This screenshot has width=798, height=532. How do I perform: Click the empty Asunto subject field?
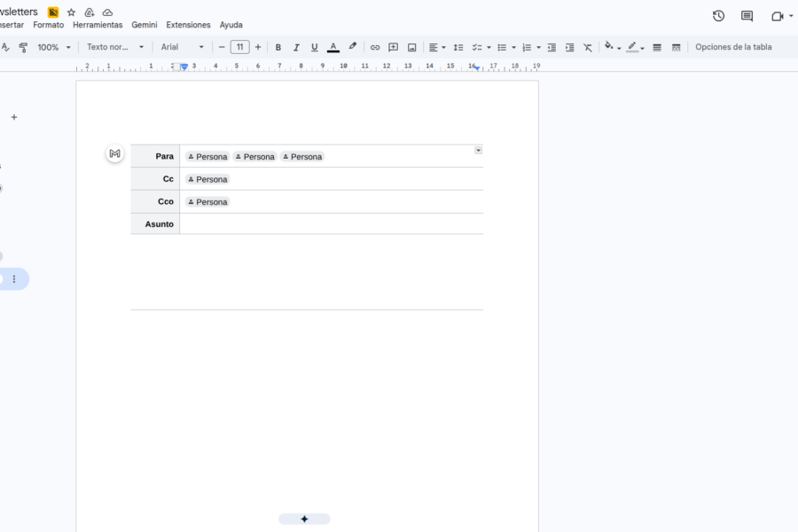point(332,224)
